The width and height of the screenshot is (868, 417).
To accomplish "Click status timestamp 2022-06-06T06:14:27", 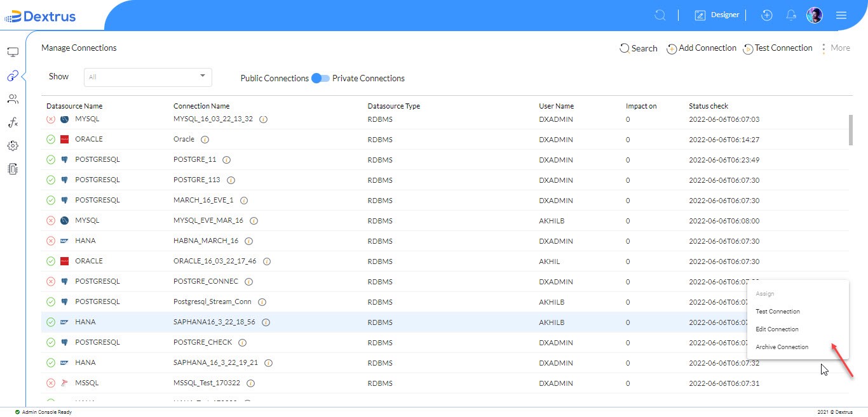I will [x=724, y=140].
